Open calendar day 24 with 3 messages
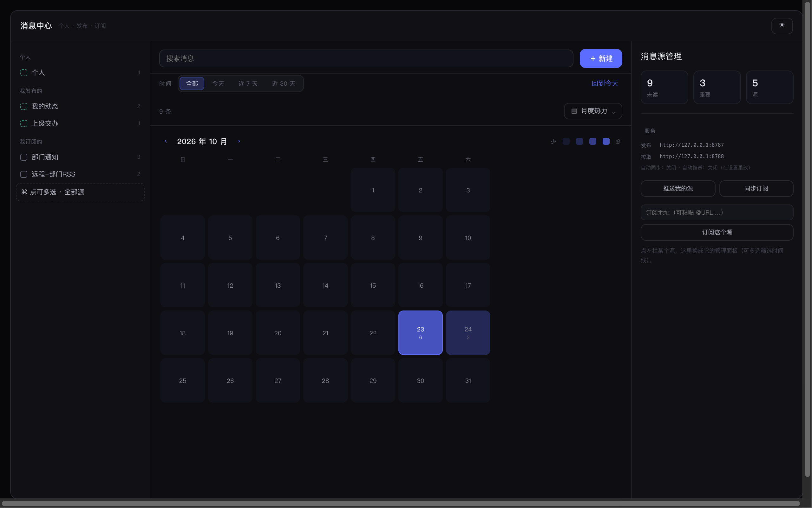This screenshot has height=508, width=812. 468,333
